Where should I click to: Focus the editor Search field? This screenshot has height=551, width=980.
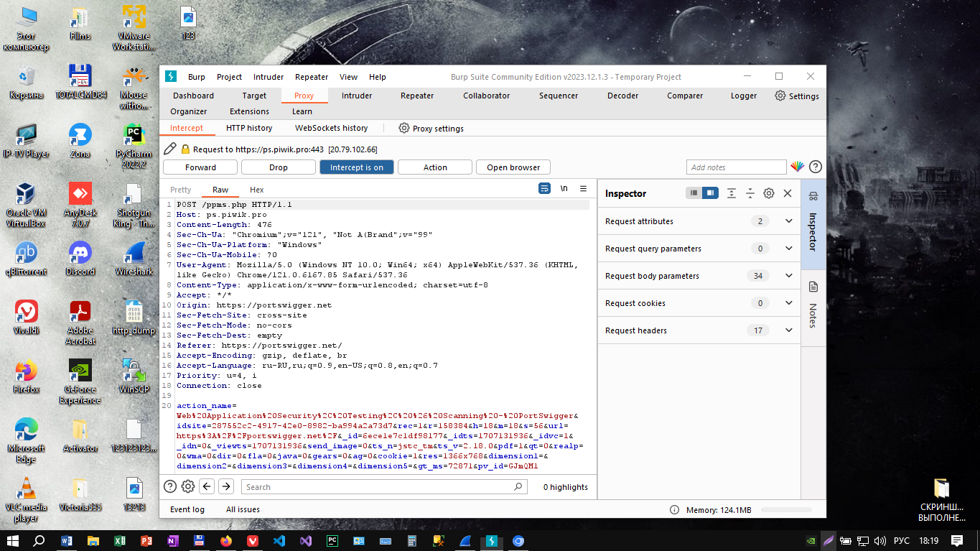[x=383, y=486]
